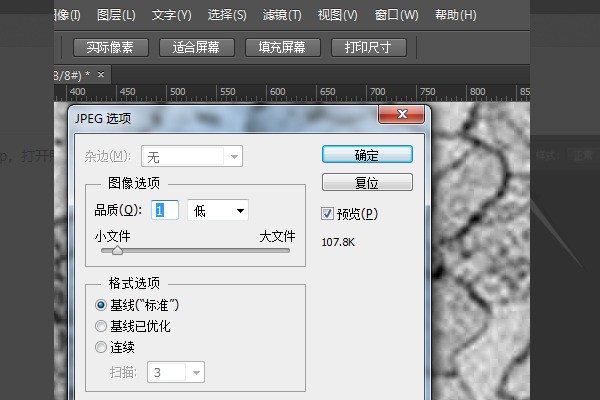Close the document tab with the x icon
This screenshot has width=600, height=400.
[101, 74]
